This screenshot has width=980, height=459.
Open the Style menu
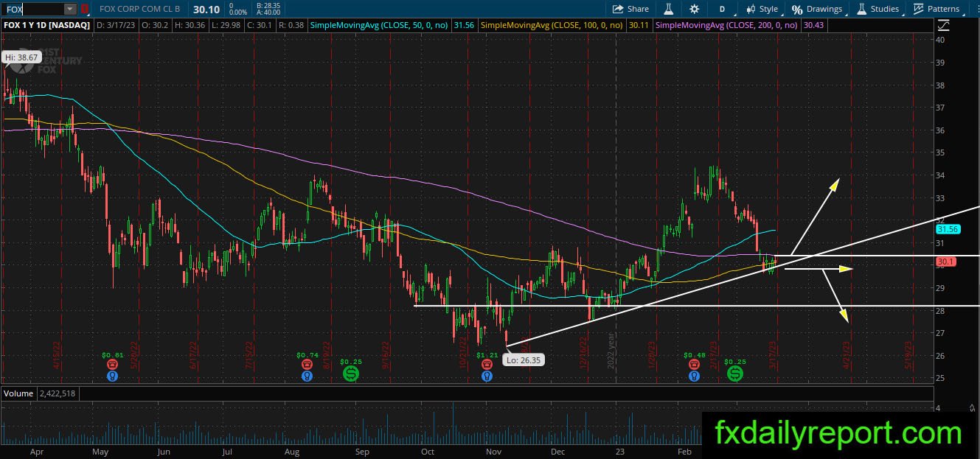coord(762,9)
